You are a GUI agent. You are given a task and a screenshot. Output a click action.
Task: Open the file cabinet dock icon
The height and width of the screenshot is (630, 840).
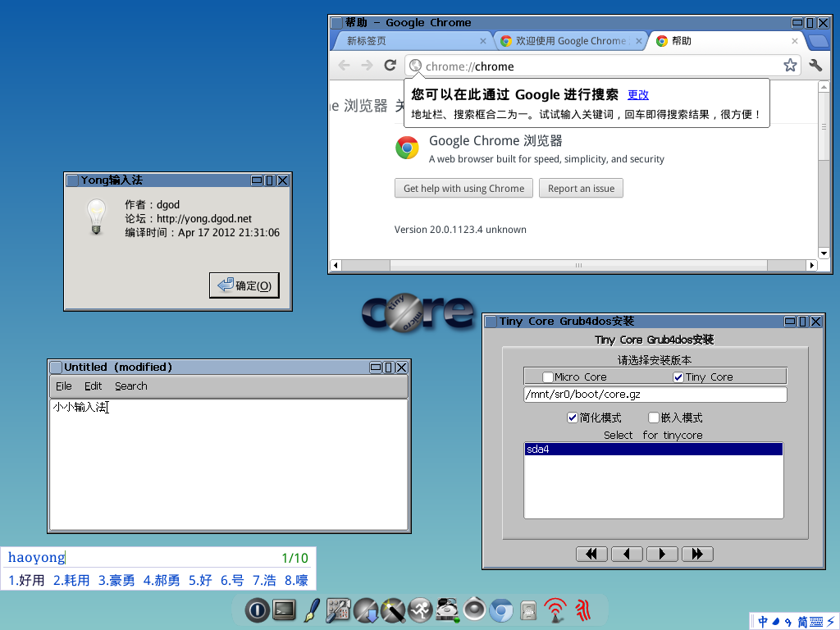tap(528, 611)
